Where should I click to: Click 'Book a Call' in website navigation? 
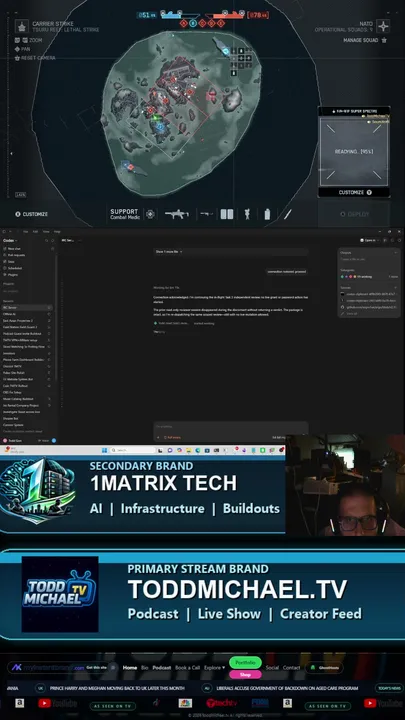[x=187, y=668]
